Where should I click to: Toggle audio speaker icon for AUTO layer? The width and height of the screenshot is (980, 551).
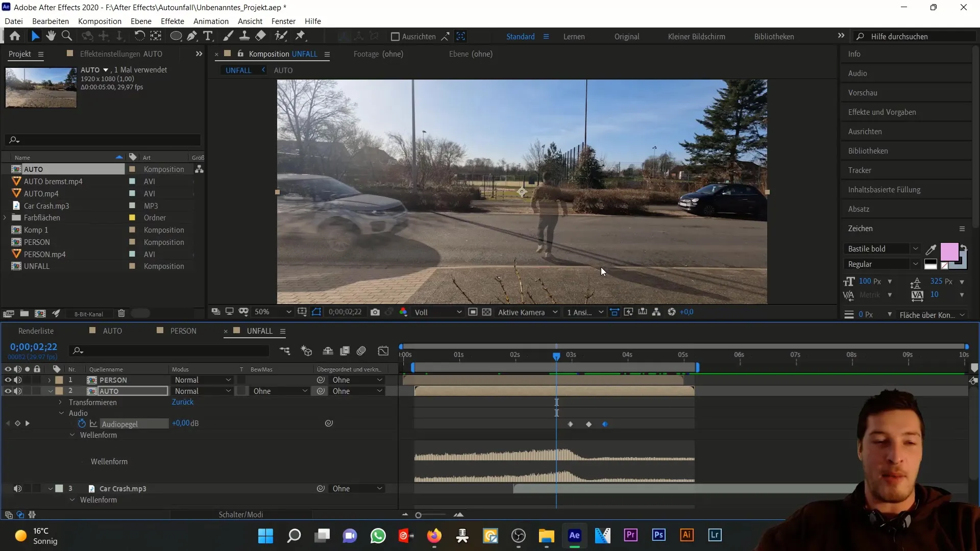[x=18, y=391]
